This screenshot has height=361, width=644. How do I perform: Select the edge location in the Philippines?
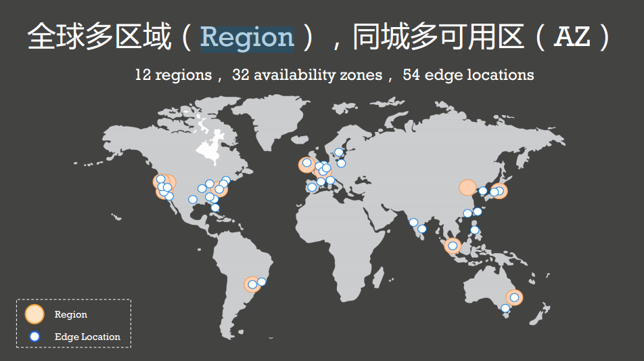[x=474, y=230]
